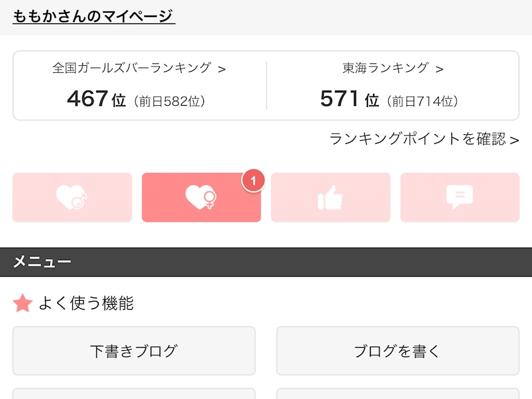532x399 pixels.
Task: Click the arrow after 全国ガールズバーランキング
Action: pyautogui.click(x=222, y=69)
